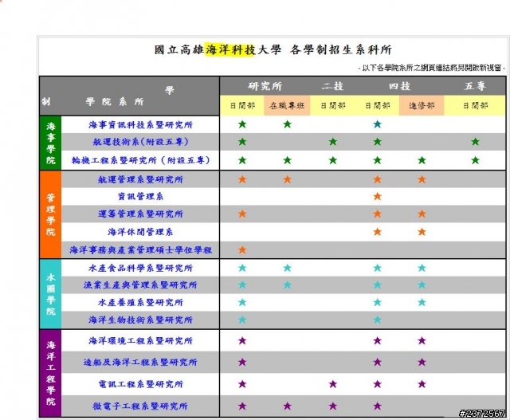
Task: Click 輪機工程系 star under 研究所 在職專班
Action: [x=287, y=160]
